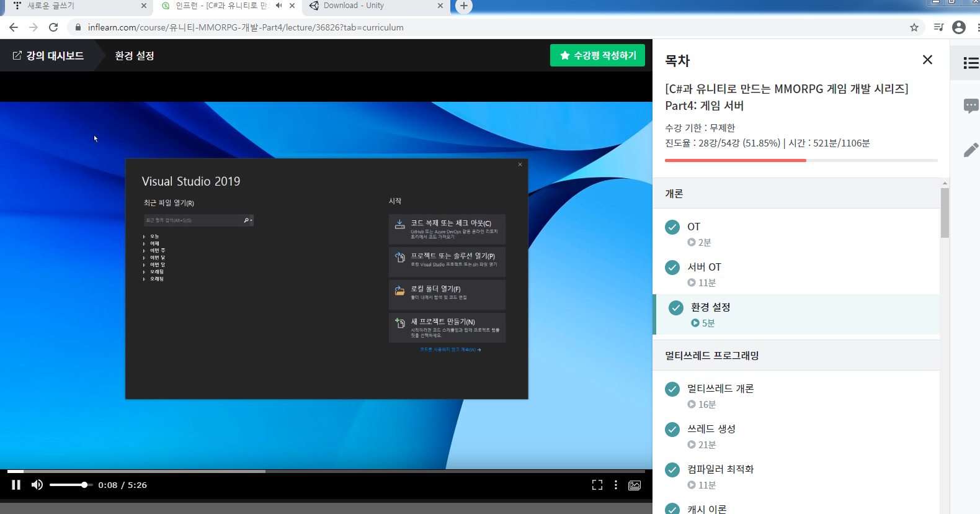Enter fullscreen video mode

point(597,485)
